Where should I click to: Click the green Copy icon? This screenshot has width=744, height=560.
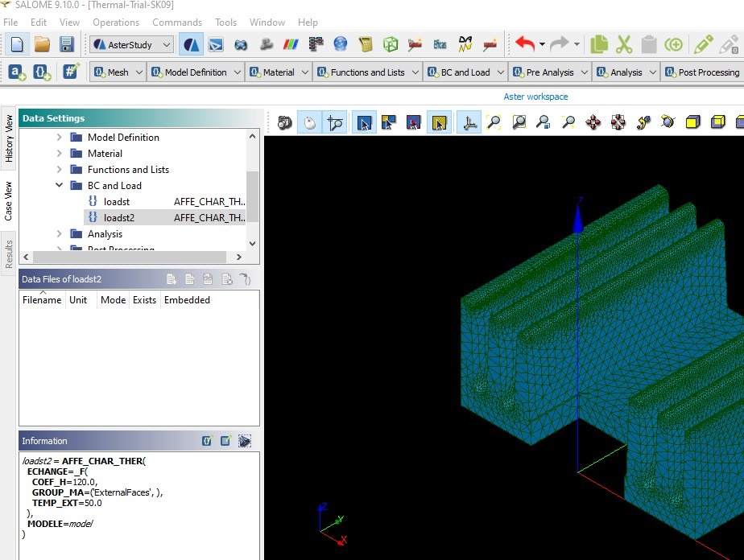coord(599,44)
